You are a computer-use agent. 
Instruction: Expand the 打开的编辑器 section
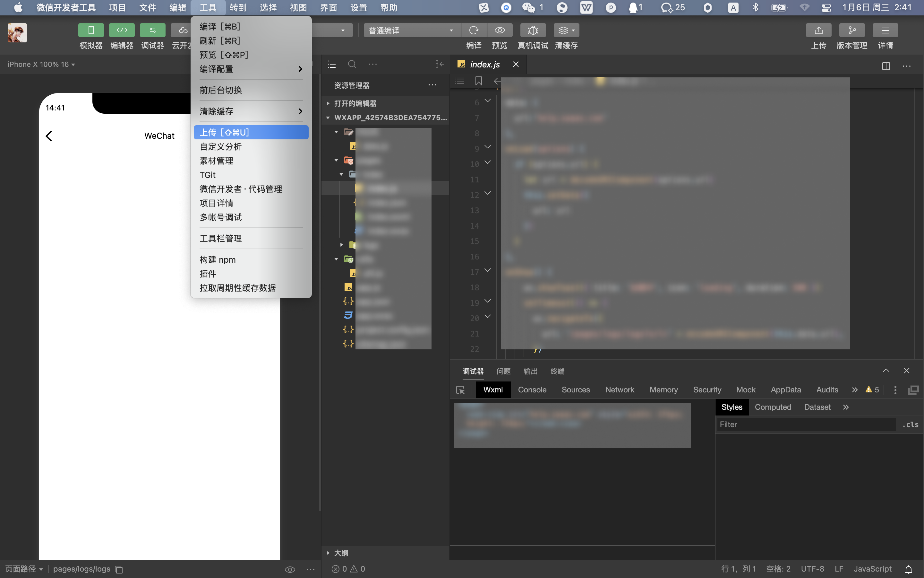(385, 103)
